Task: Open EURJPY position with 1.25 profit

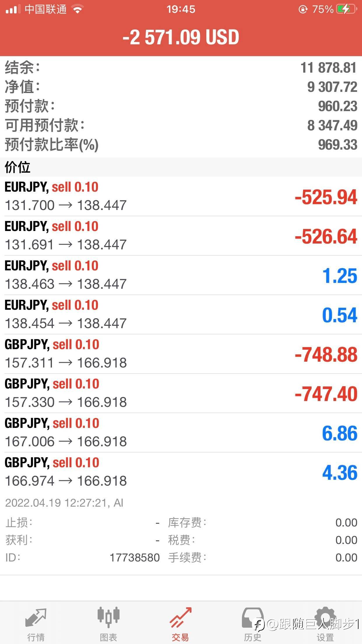Action: pos(181,275)
